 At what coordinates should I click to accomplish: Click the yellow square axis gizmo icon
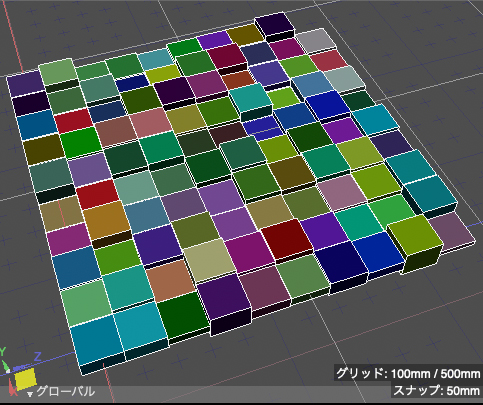click(x=26, y=378)
